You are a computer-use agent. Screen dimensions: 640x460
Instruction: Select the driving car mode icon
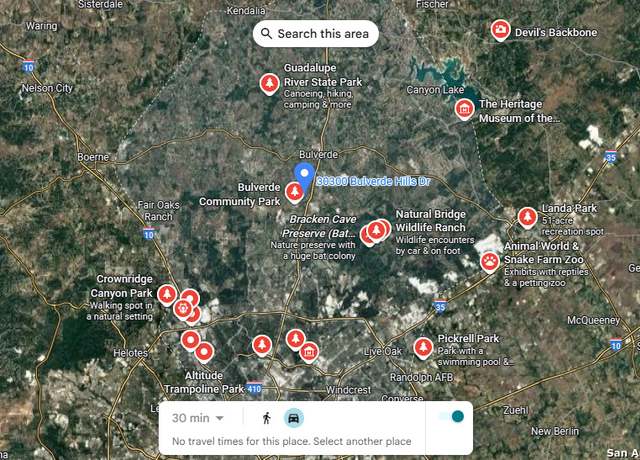point(293,418)
